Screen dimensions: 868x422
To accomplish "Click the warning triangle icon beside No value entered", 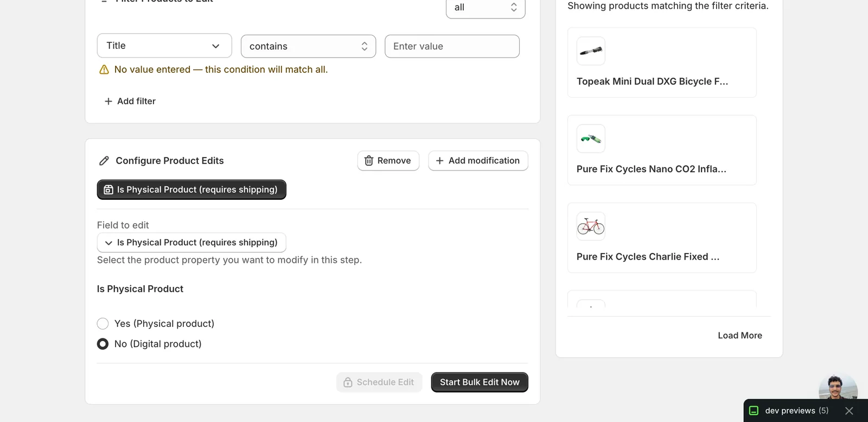I will (104, 70).
